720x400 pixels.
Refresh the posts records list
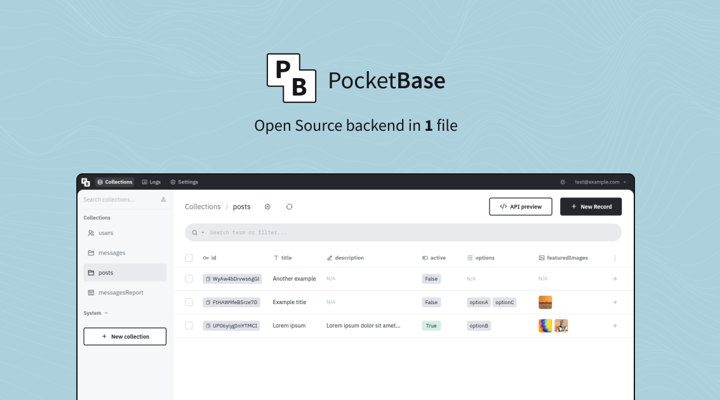[x=289, y=207]
